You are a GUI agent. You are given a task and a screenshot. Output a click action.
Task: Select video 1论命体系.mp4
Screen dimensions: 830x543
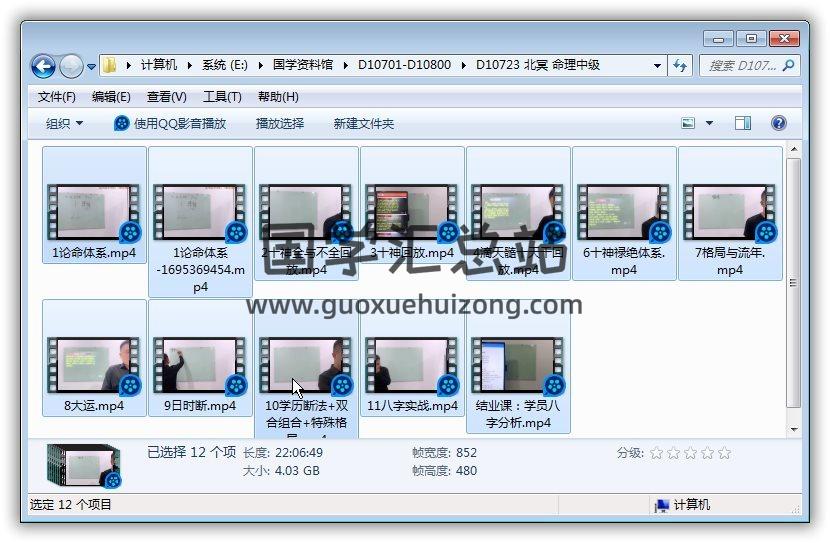(x=94, y=205)
